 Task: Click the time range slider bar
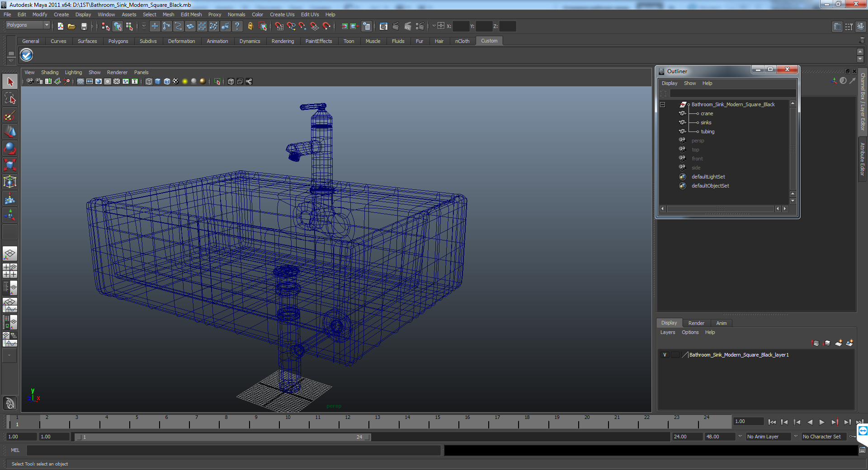click(222, 437)
